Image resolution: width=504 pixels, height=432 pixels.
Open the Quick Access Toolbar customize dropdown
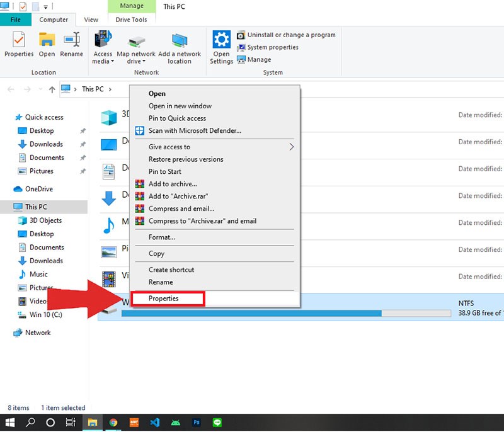click(45, 7)
